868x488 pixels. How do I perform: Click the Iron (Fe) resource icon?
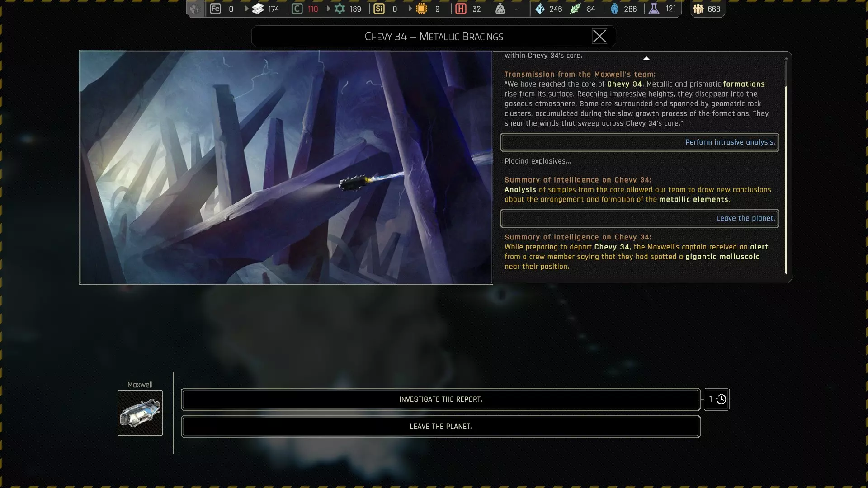pyautogui.click(x=216, y=9)
